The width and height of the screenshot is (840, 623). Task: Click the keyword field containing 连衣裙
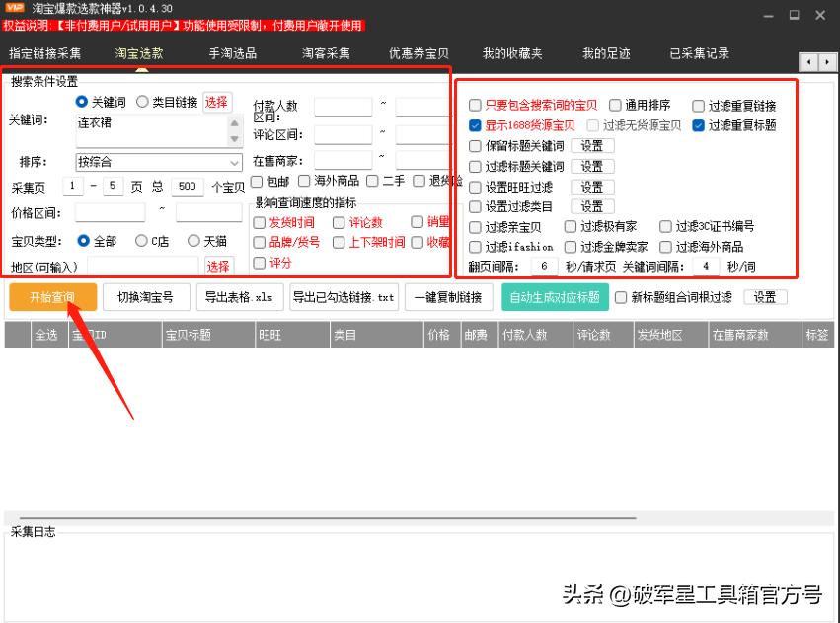point(153,128)
